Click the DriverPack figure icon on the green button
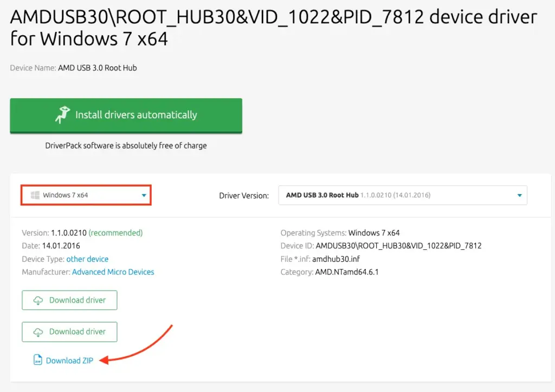This screenshot has height=392, width=555. tap(63, 114)
